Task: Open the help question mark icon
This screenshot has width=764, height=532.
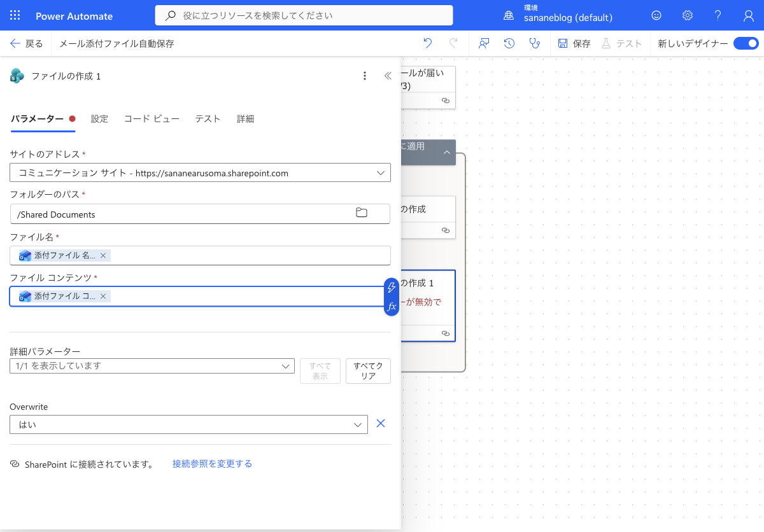Action: [x=718, y=15]
